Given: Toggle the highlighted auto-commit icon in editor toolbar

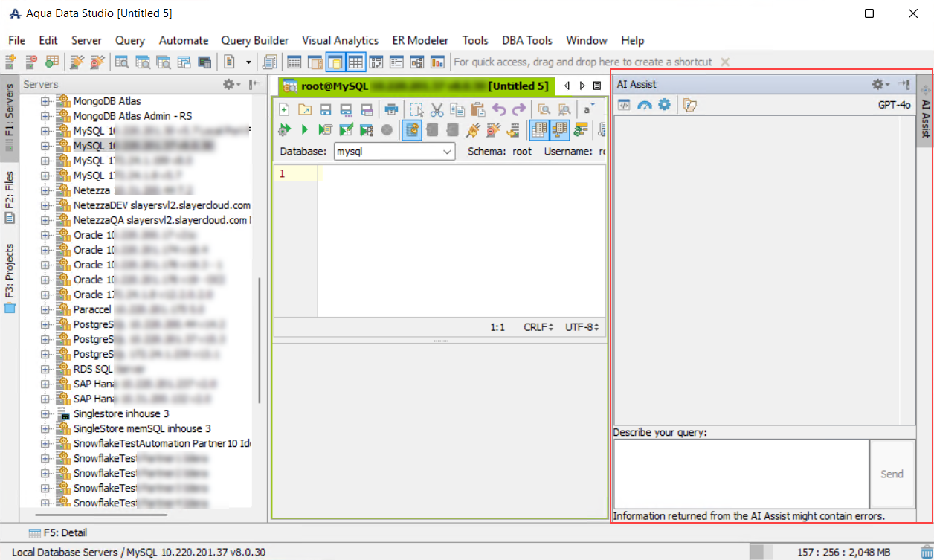Looking at the screenshot, I should point(412,130).
